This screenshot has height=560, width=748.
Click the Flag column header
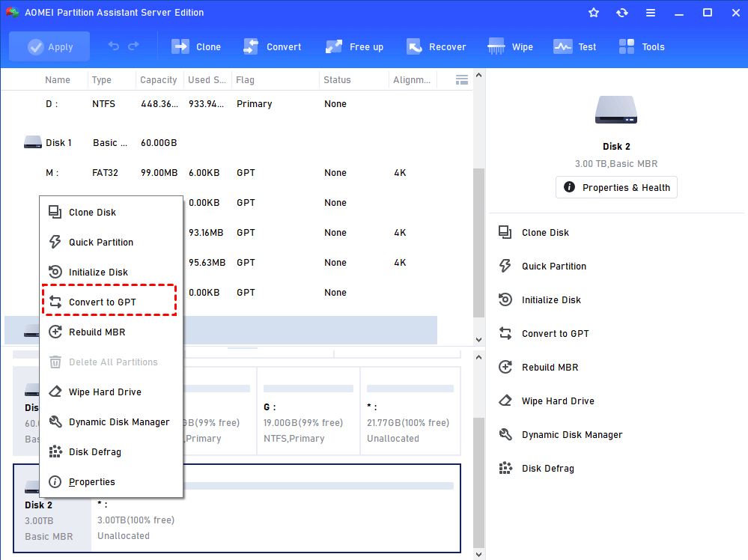click(x=245, y=79)
